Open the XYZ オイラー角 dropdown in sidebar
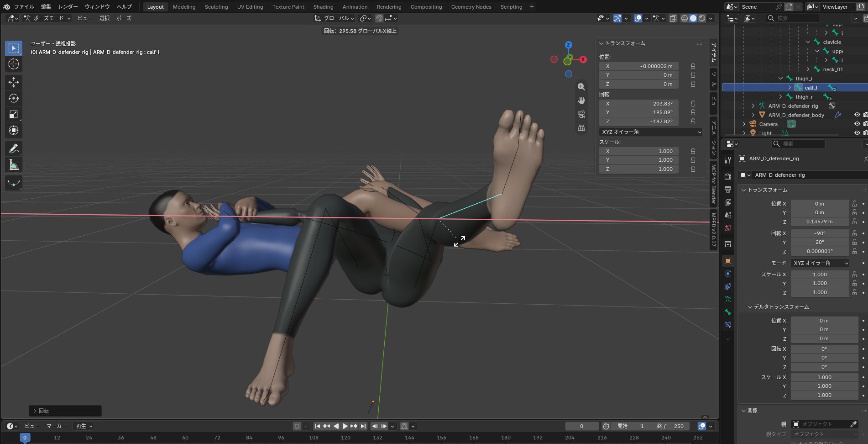The height and width of the screenshot is (444, 868). coord(651,132)
